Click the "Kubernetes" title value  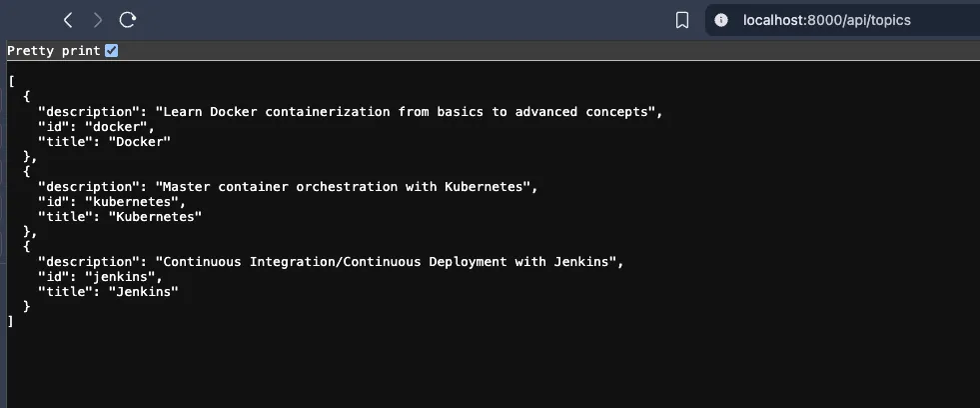[x=155, y=217]
